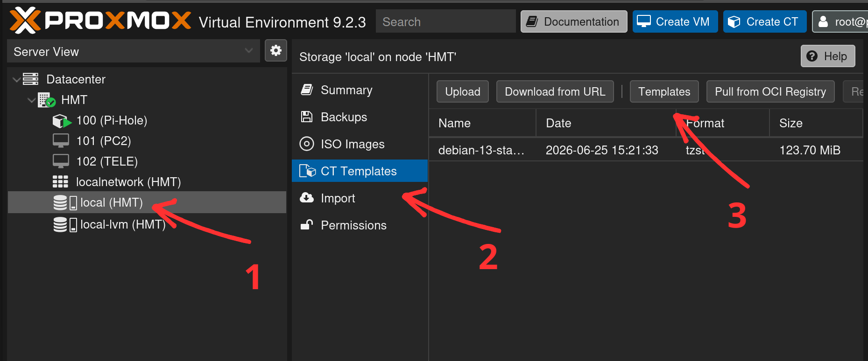Select 102 (TELE) in the tree
The height and width of the screenshot is (361, 868).
pyautogui.click(x=147, y=161)
